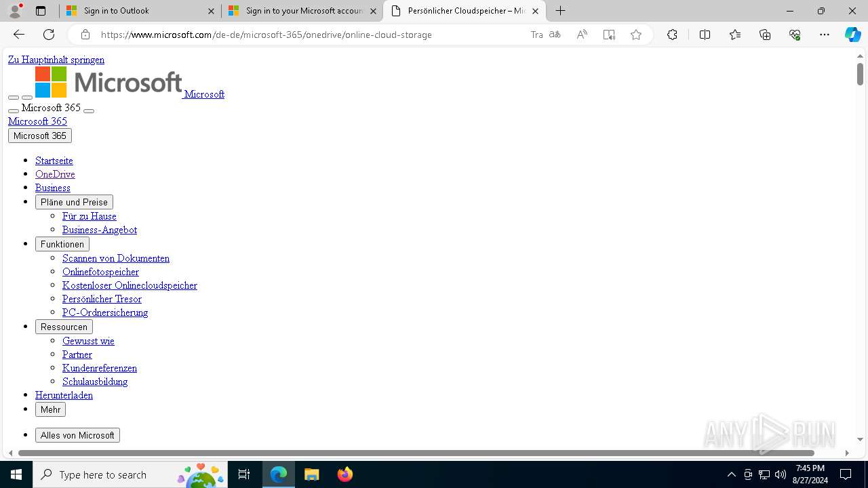Click the horizontal scrollbar thumb

pyautogui.click(x=416, y=453)
